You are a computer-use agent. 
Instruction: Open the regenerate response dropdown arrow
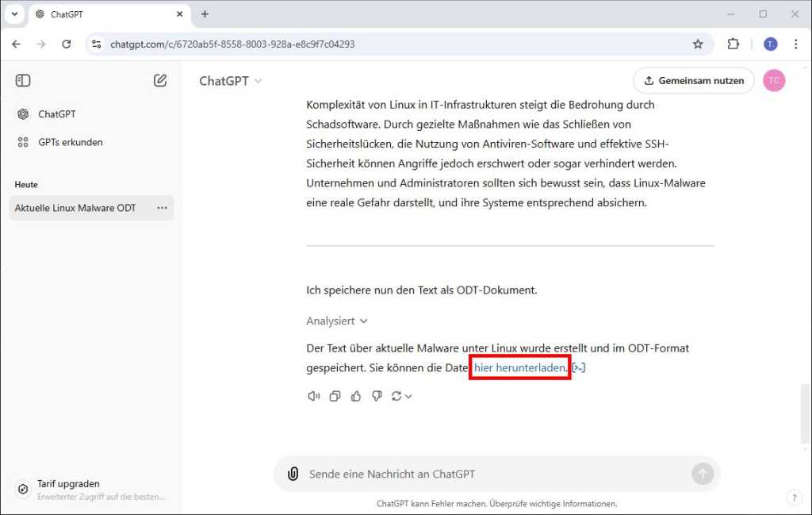click(408, 395)
